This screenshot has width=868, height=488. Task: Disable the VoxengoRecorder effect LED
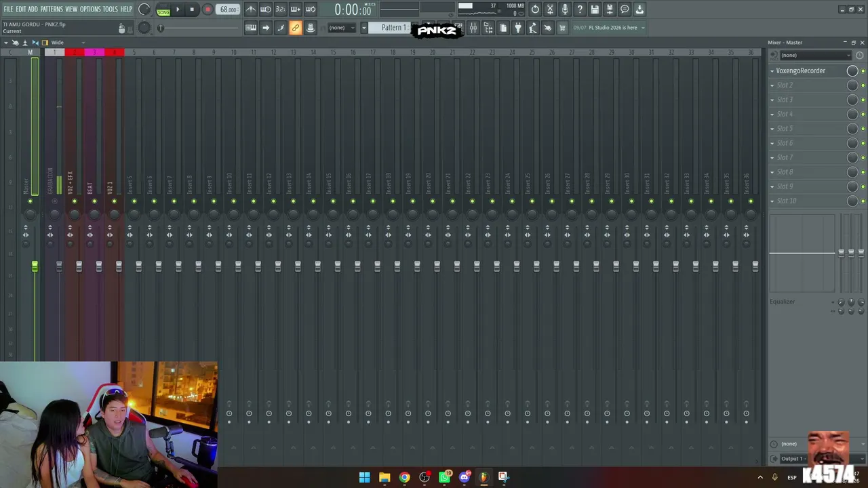(x=863, y=71)
